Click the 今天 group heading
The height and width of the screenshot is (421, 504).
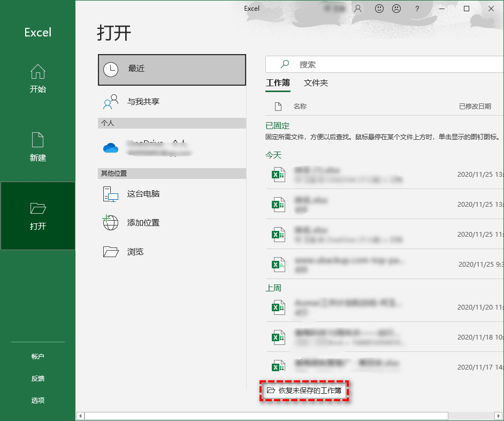coord(273,155)
